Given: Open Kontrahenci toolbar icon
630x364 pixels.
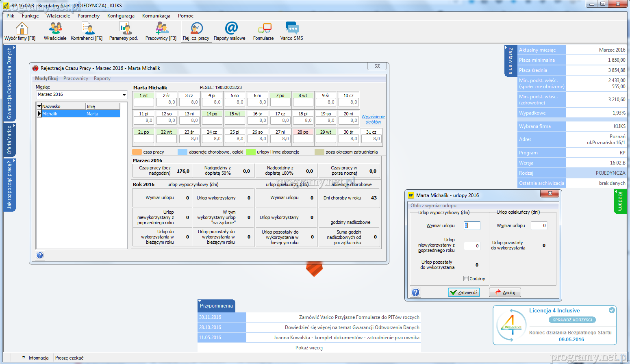Looking at the screenshot, I should point(87,28).
